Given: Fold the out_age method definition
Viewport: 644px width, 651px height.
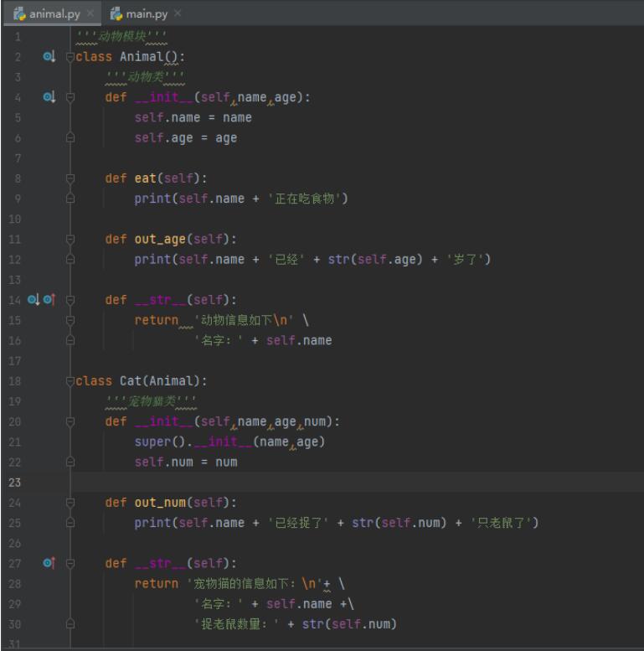Looking at the screenshot, I should pyautogui.click(x=70, y=239).
